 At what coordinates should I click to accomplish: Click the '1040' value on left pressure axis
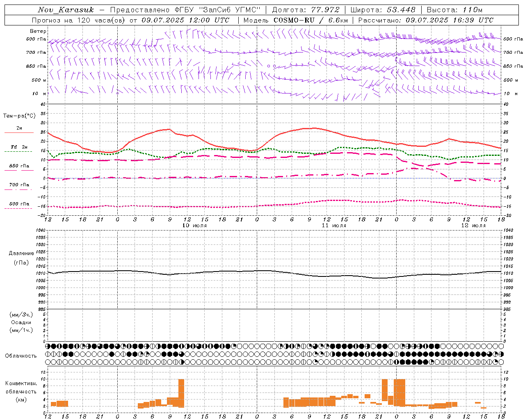(41, 230)
